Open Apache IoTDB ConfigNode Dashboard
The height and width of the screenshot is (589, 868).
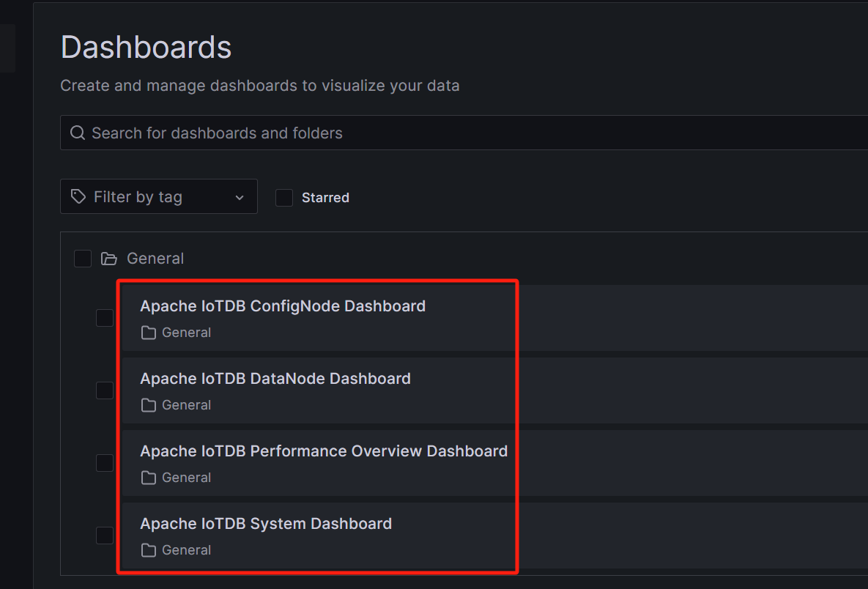283,306
